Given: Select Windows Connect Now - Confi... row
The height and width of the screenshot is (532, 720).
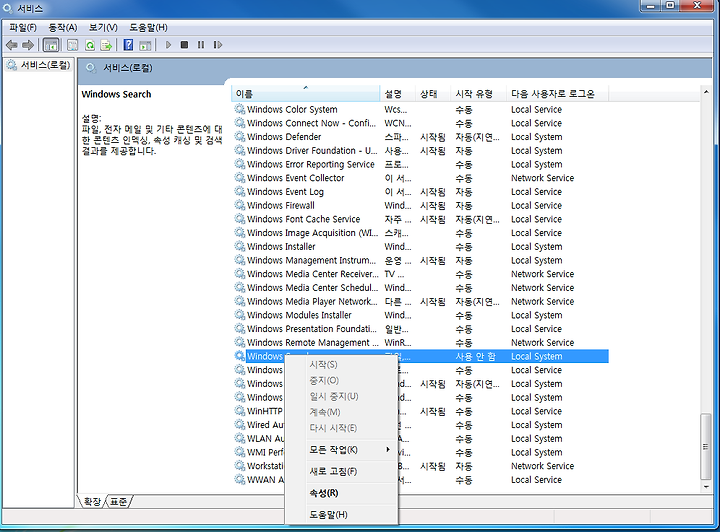Looking at the screenshot, I should click(420, 123).
